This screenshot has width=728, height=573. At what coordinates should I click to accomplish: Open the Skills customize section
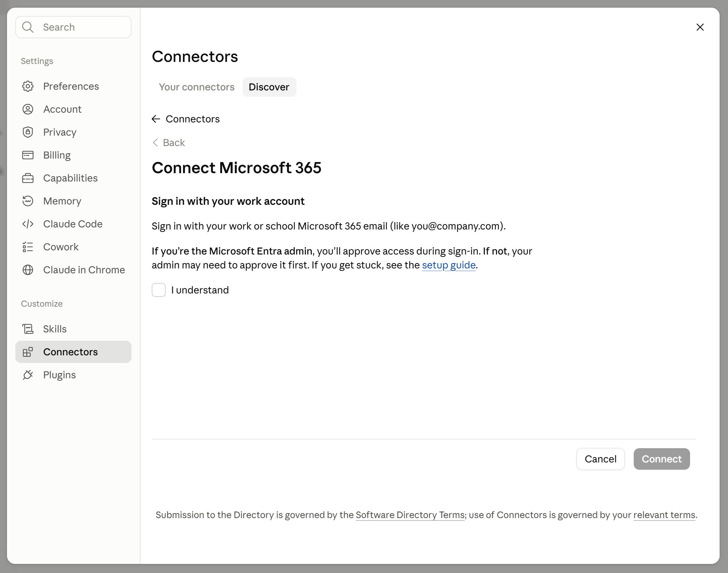click(73, 329)
